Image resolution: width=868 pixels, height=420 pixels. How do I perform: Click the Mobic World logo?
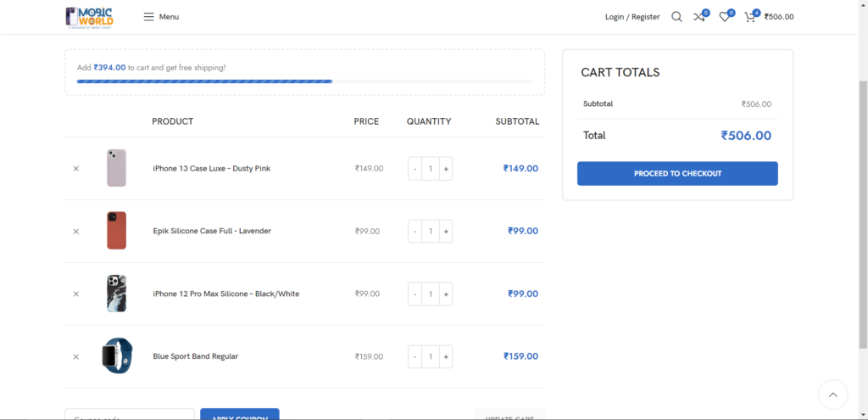coord(89,17)
